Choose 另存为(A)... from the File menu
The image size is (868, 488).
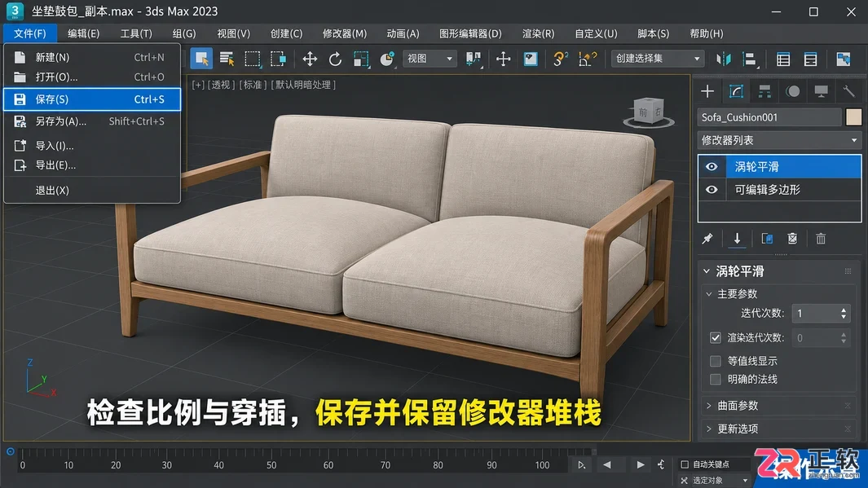pyautogui.click(x=92, y=121)
